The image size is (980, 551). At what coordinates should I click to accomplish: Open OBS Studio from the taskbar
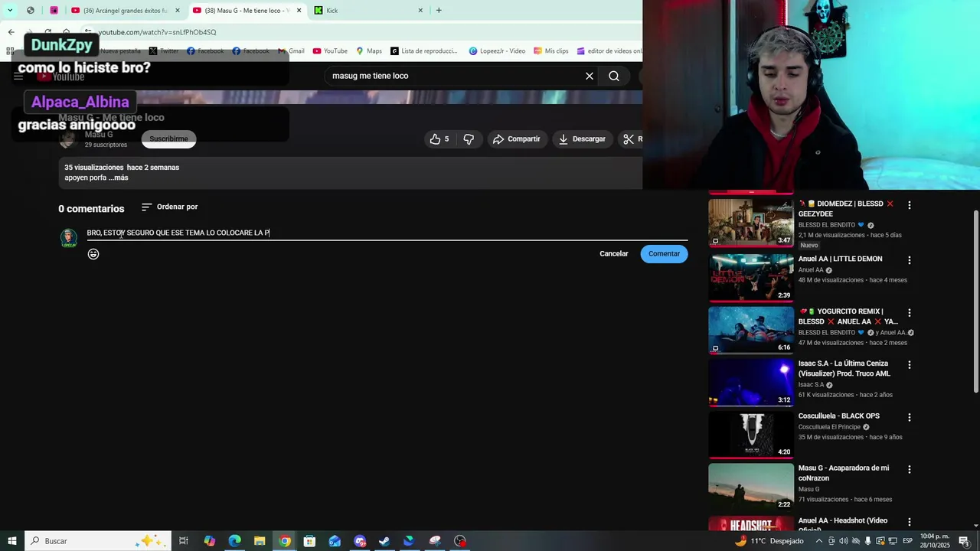(x=460, y=541)
